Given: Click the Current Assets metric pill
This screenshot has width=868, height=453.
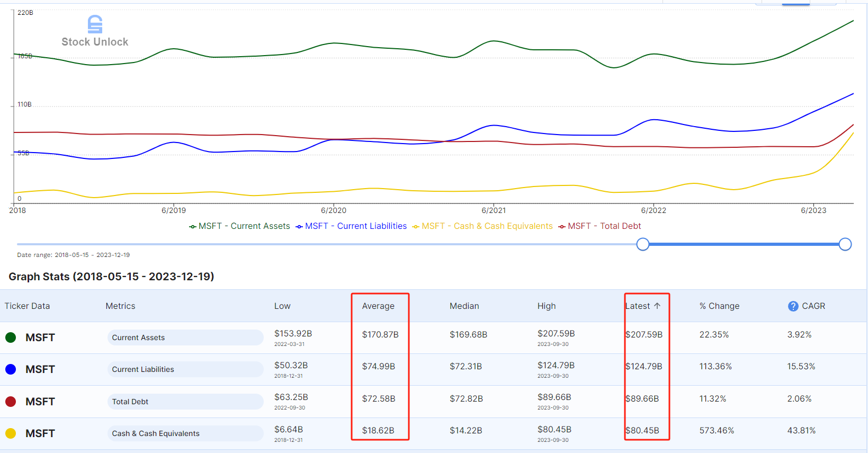Looking at the screenshot, I should (x=185, y=337).
